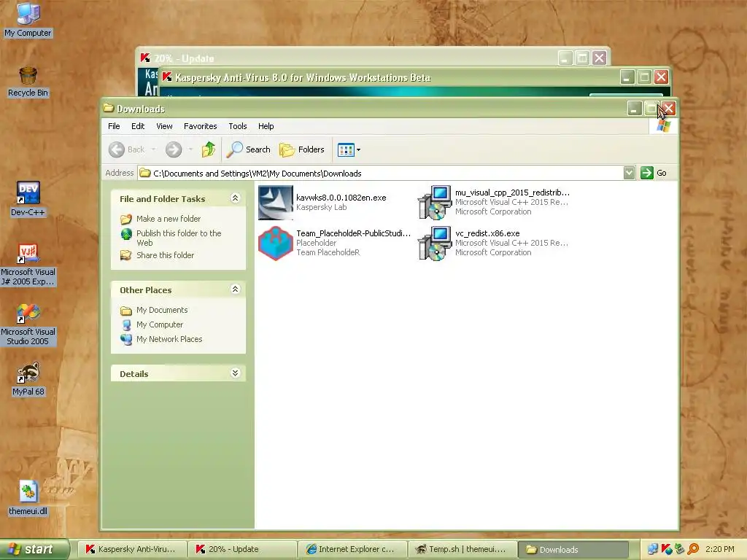Select vc_redist.x86.exe installer icon
Viewport: 747px width, 560px height.
[435, 243]
